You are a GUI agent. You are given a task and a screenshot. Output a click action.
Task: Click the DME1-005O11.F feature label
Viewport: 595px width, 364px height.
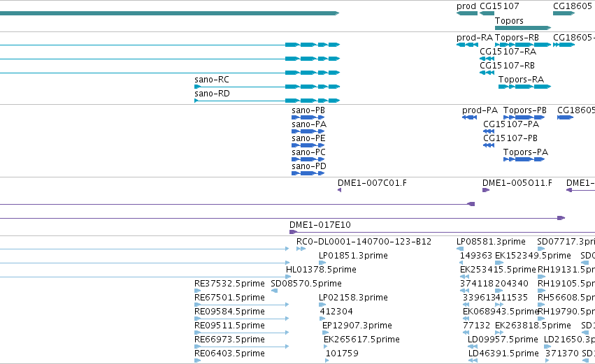[517, 183]
